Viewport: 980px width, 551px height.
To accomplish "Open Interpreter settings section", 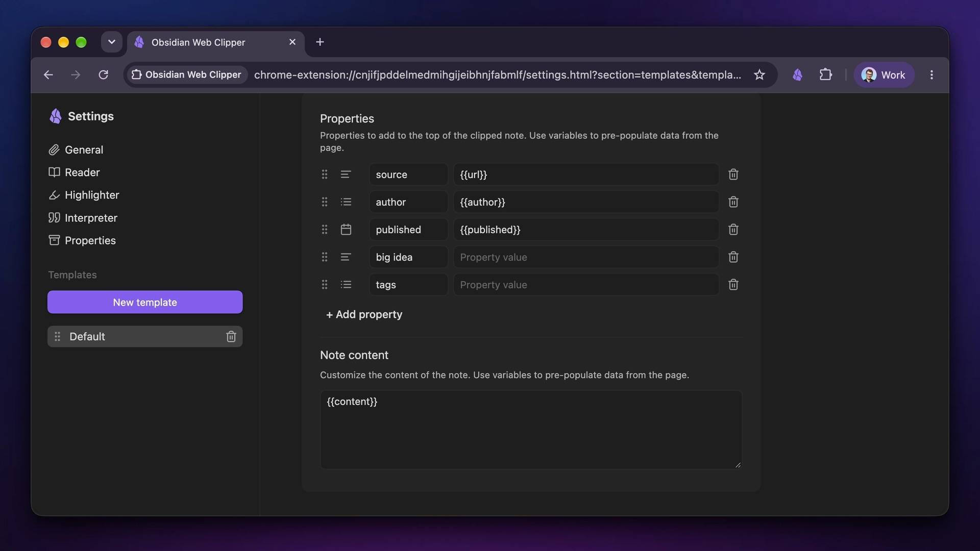I will point(83,218).
